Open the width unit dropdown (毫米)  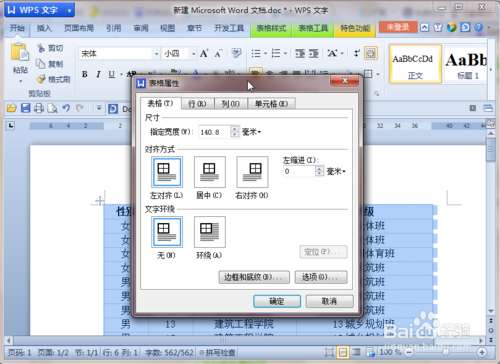252,132
